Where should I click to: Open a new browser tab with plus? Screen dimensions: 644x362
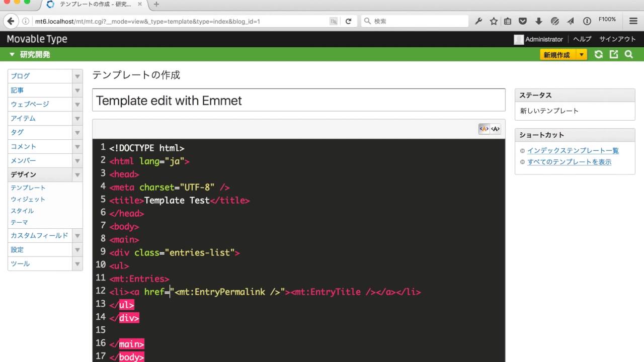pyautogui.click(x=156, y=5)
